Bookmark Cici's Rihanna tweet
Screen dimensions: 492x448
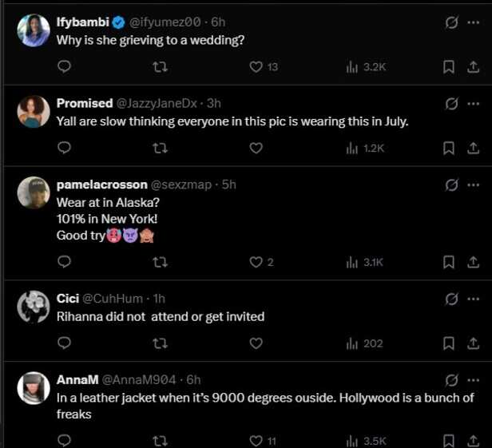click(449, 343)
